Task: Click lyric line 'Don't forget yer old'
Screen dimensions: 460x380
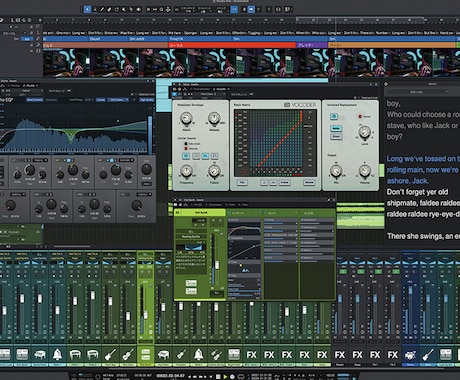Action: click(x=417, y=192)
